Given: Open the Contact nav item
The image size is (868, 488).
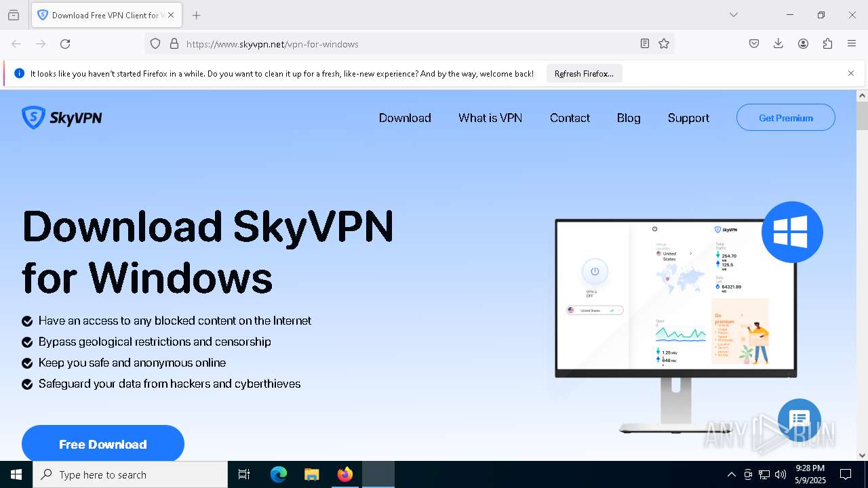Looking at the screenshot, I should [570, 117].
